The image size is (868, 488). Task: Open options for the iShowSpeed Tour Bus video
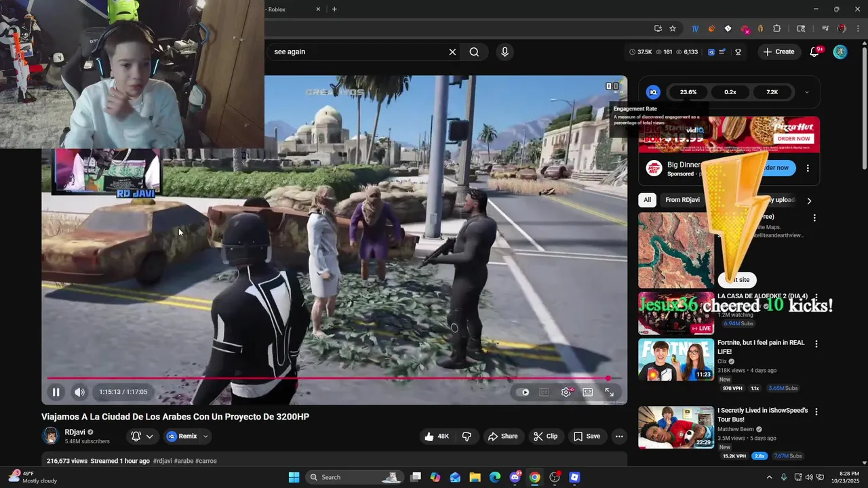[x=816, y=412]
